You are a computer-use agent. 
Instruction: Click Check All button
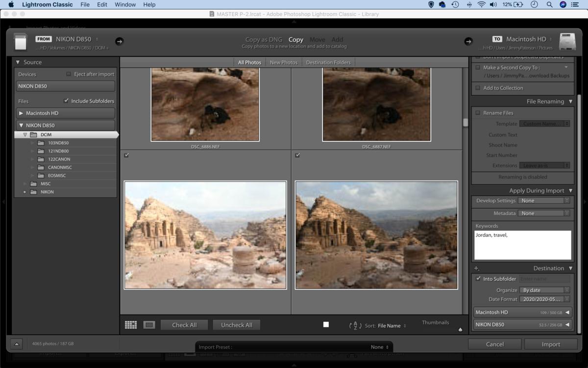point(184,325)
